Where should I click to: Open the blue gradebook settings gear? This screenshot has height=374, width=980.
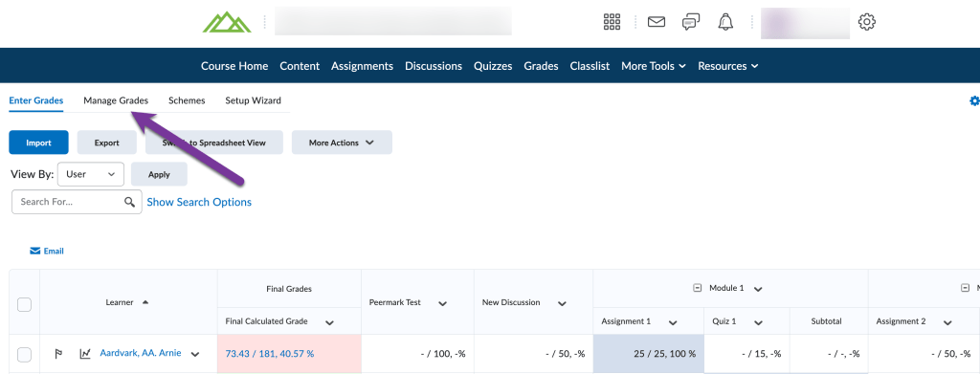[x=974, y=100]
